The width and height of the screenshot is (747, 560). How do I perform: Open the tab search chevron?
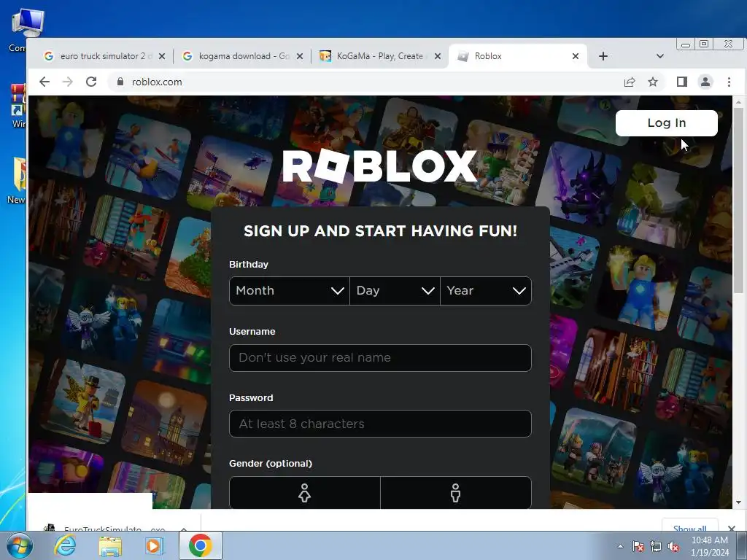pyautogui.click(x=659, y=56)
